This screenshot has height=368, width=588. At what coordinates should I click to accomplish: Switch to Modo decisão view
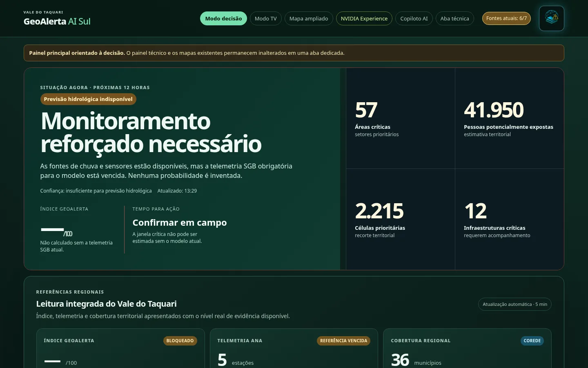(223, 18)
